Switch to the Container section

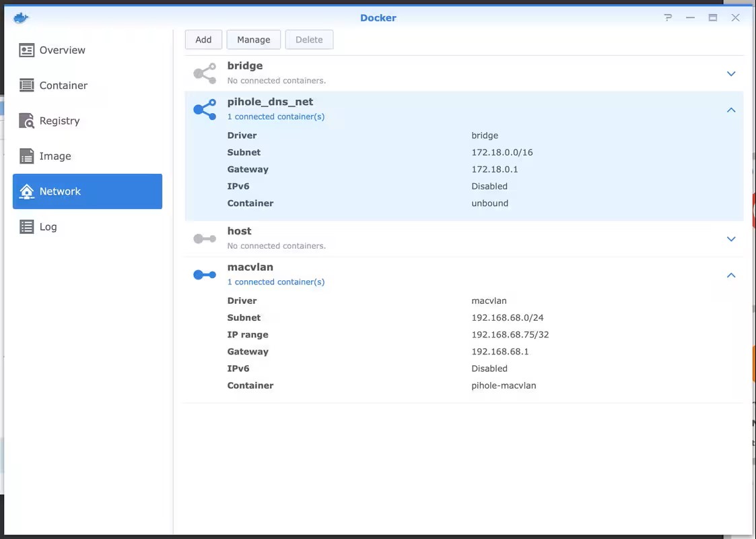pyautogui.click(x=63, y=86)
